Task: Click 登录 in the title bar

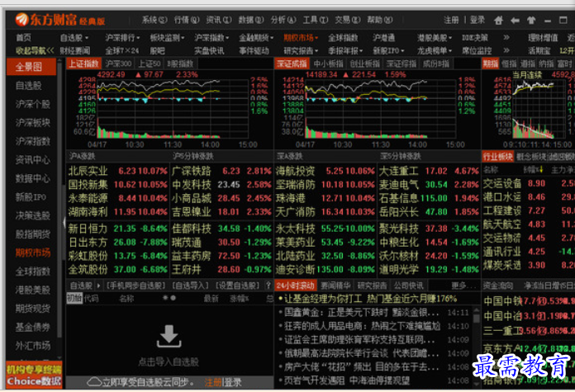Action: tap(478, 20)
